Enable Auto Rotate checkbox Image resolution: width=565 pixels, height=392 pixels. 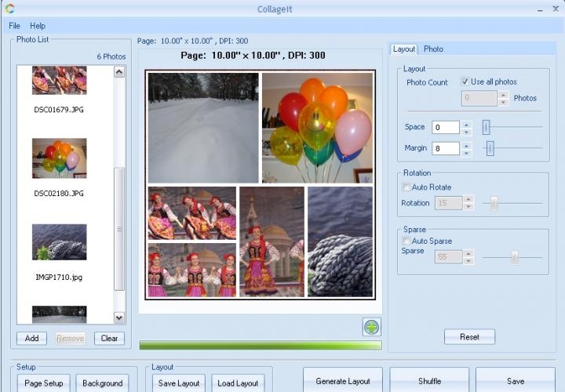pos(406,187)
